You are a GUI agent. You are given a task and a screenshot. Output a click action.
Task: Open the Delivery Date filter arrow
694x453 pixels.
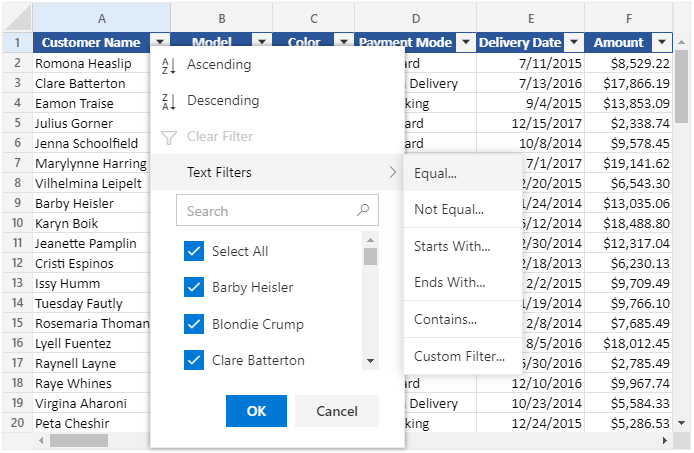click(x=574, y=43)
